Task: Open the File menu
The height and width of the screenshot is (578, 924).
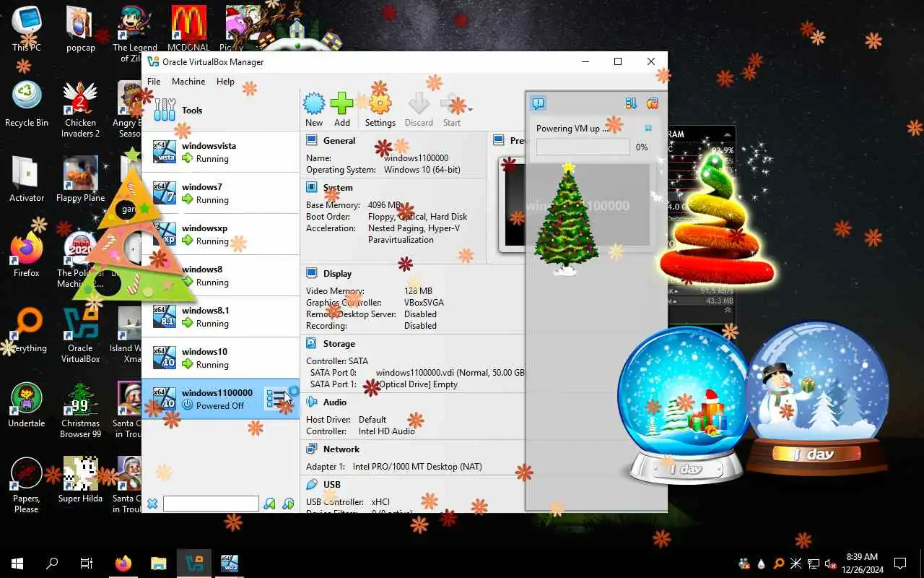Action: 154,82
